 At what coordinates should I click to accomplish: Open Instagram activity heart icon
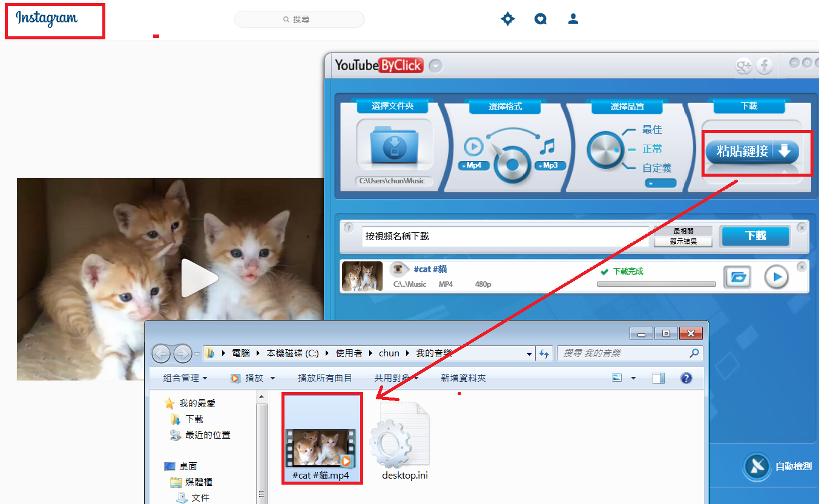pyautogui.click(x=541, y=19)
